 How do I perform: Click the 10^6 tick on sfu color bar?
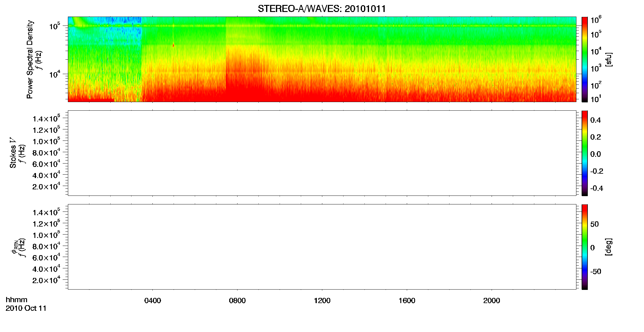596,20
